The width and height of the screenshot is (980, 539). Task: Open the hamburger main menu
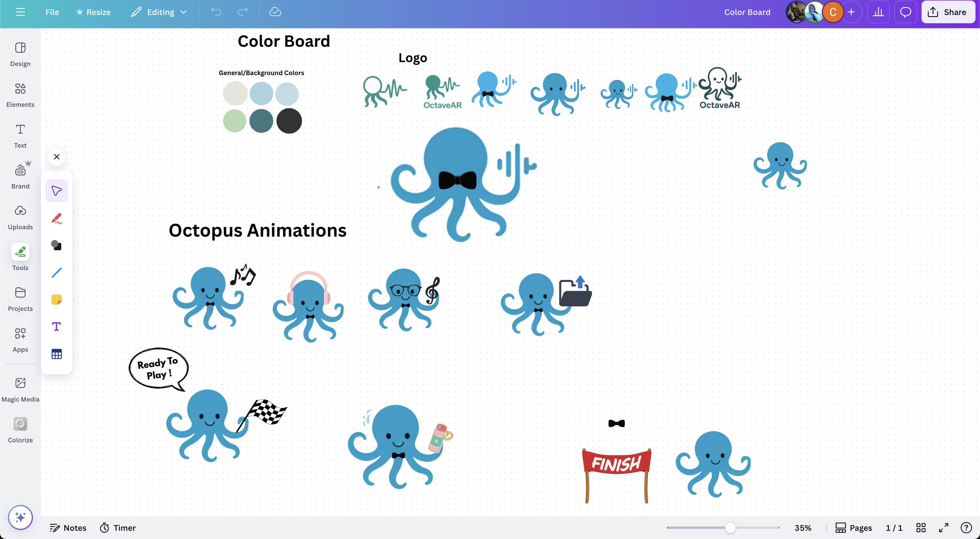20,12
